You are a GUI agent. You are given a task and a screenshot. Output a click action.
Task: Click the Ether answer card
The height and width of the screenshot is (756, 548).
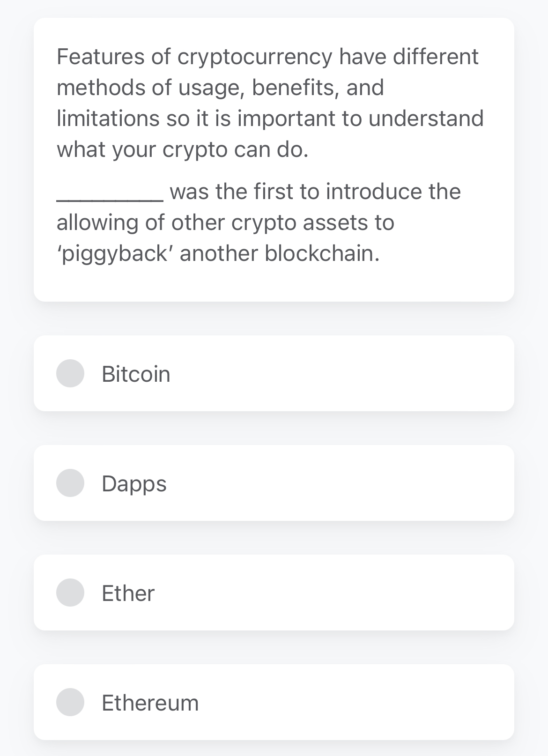(x=274, y=592)
